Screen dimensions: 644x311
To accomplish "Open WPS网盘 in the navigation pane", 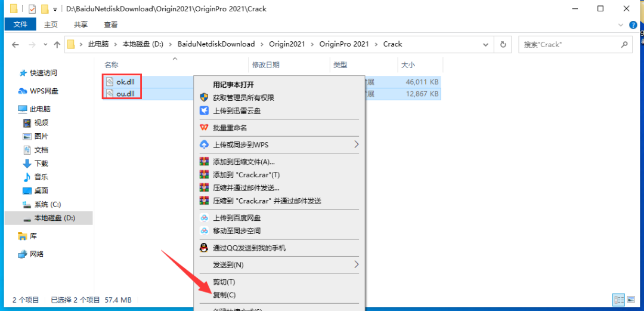I will click(x=44, y=91).
